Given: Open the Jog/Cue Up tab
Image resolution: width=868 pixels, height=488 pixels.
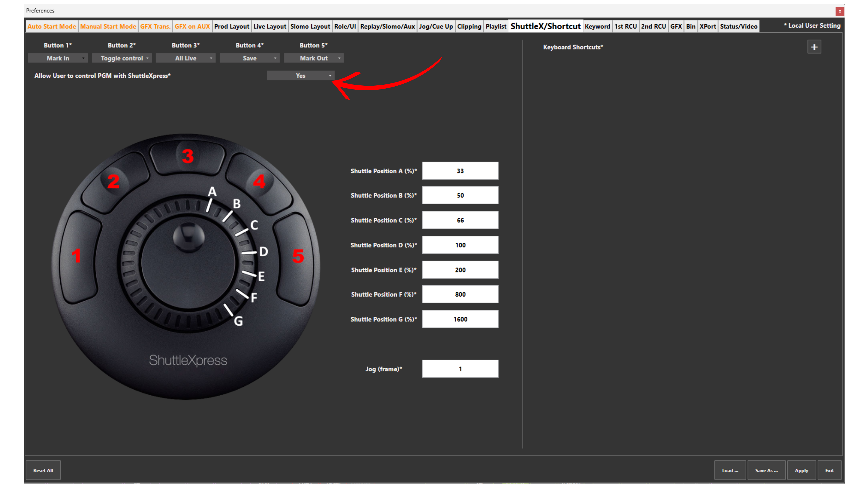Looking at the screenshot, I should [436, 26].
